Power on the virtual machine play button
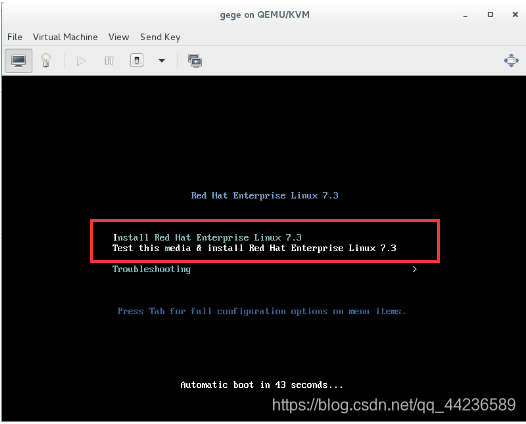Screen dimensions: 526x424 81,61
